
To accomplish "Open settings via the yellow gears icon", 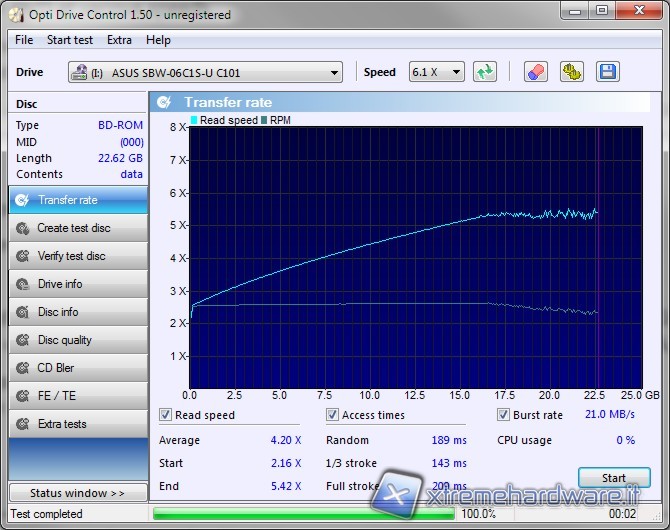I will point(572,72).
